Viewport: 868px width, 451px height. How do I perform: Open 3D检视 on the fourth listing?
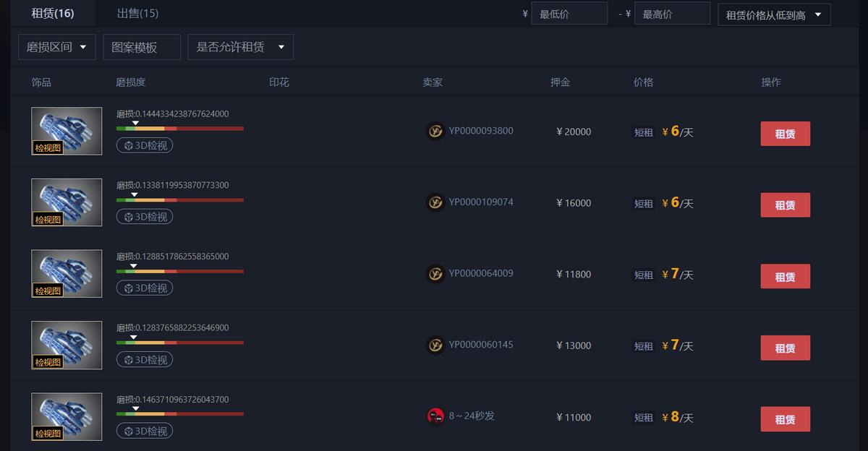click(144, 359)
